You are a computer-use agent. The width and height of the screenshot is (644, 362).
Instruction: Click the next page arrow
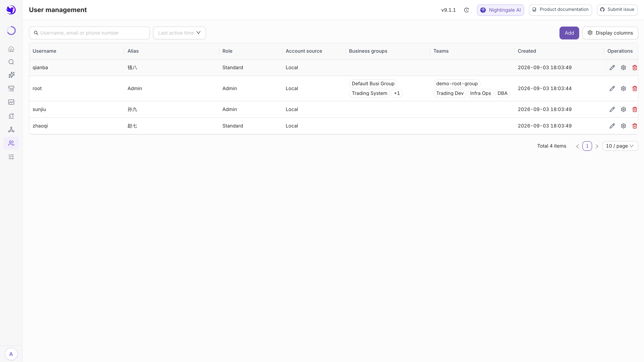pyautogui.click(x=597, y=146)
